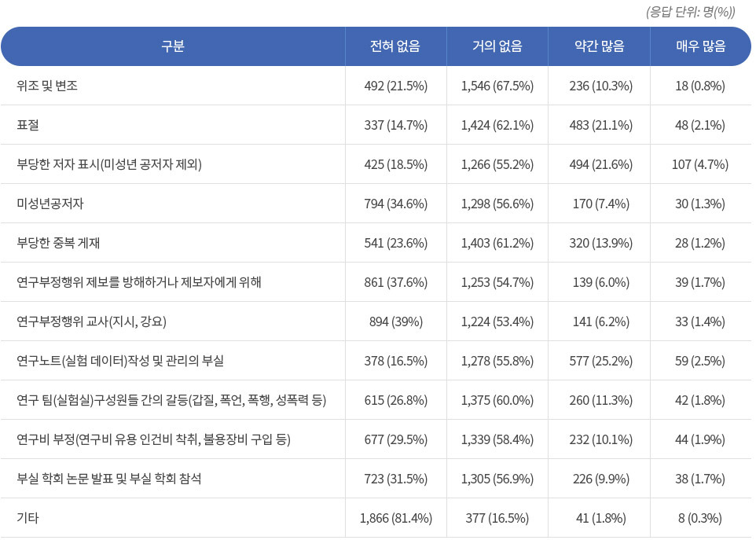The height and width of the screenshot is (540, 756).
Task: Click the '(응답 단위: 명(%))' unit note
Action: [690, 12]
